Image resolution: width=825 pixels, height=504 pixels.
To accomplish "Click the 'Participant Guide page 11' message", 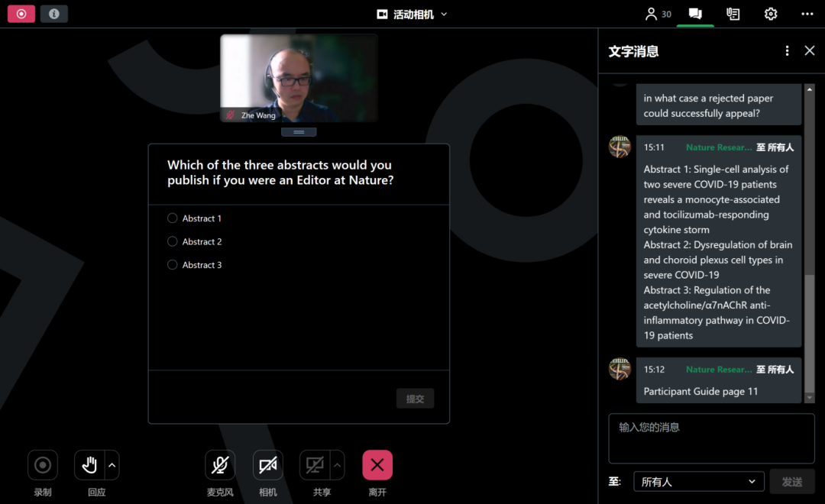I will coord(700,392).
